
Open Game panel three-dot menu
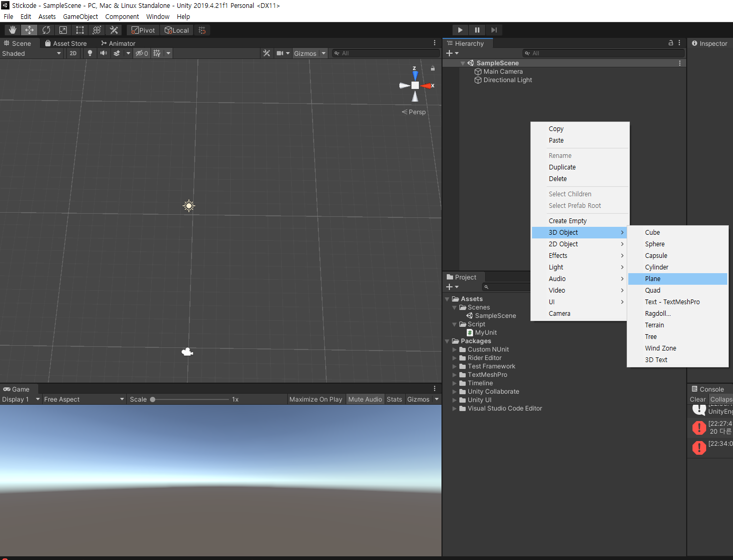435,388
